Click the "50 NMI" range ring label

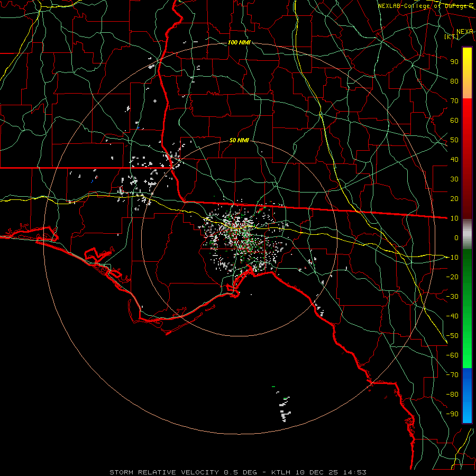pos(239,140)
